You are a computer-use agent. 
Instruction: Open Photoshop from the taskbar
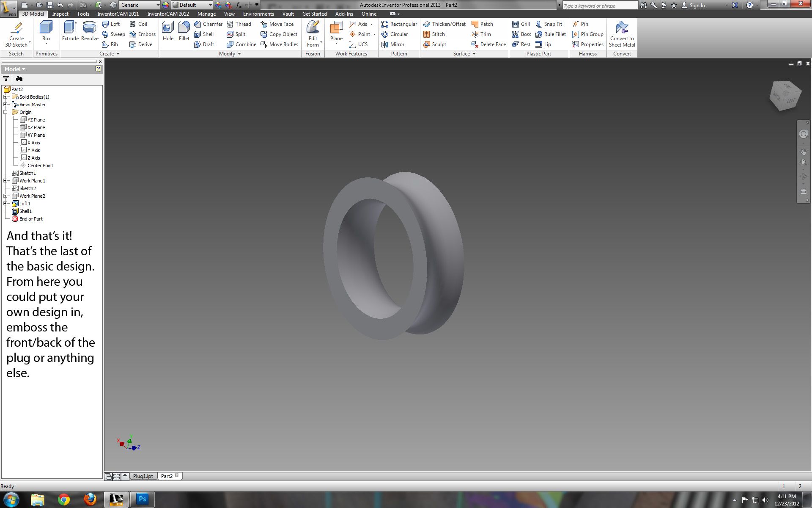[x=143, y=499]
